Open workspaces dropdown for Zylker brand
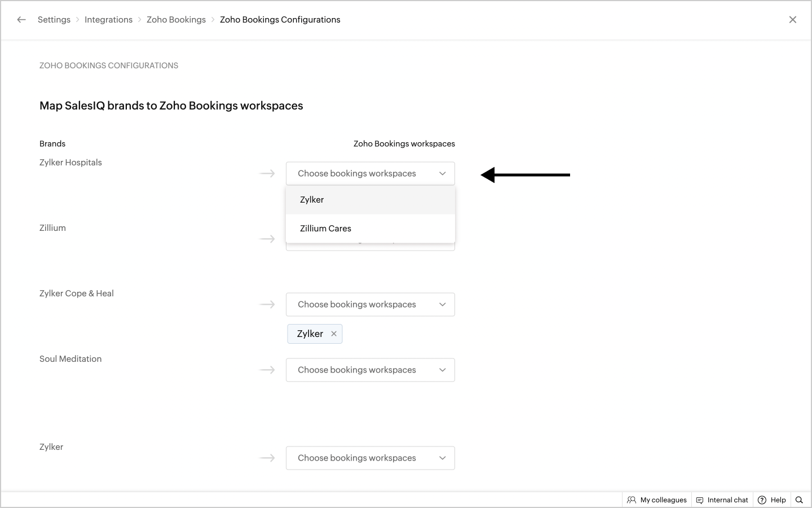This screenshot has height=508, width=812. (x=370, y=458)
